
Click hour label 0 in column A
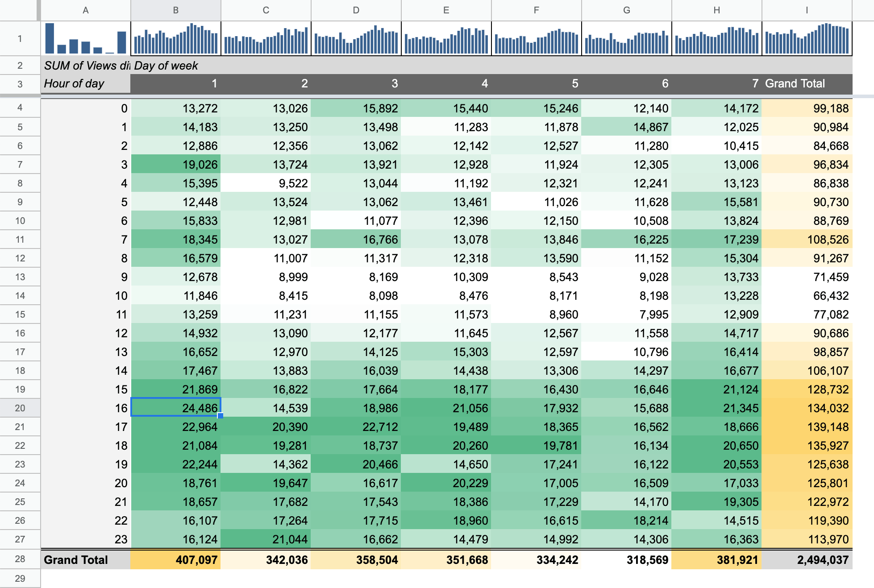(x=86, y=108)
